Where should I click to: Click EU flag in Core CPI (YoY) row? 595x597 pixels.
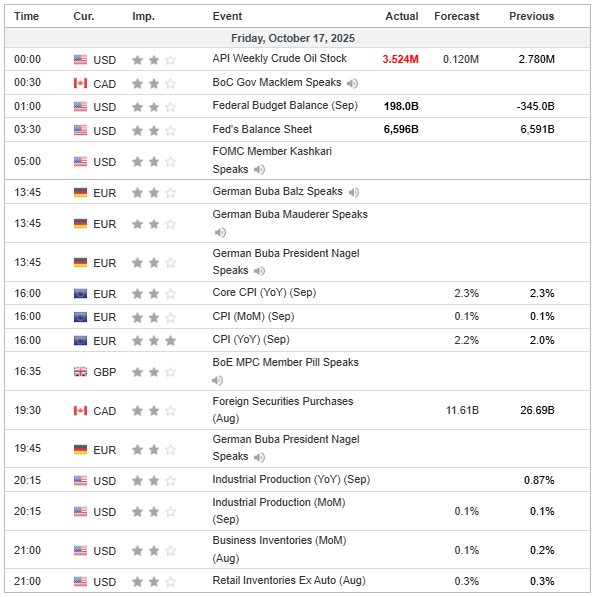pos(80,294)
